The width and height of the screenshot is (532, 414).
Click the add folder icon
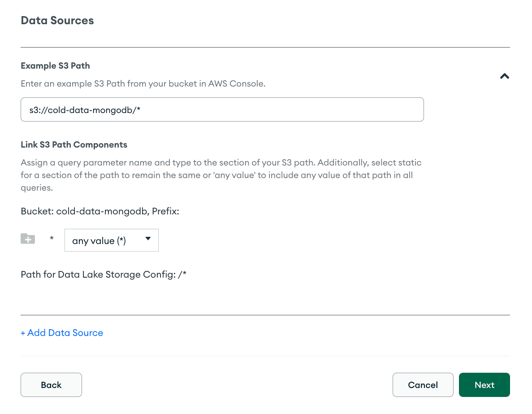pos(28,239)
